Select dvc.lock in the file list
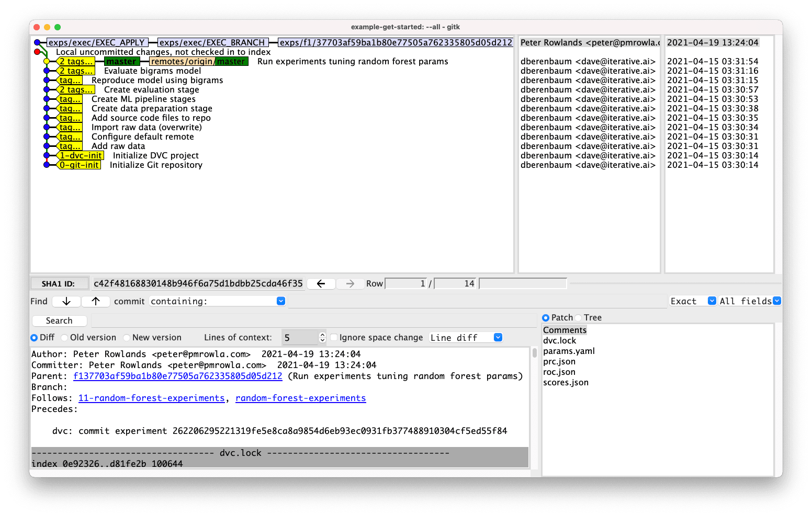 pos(559,341)
